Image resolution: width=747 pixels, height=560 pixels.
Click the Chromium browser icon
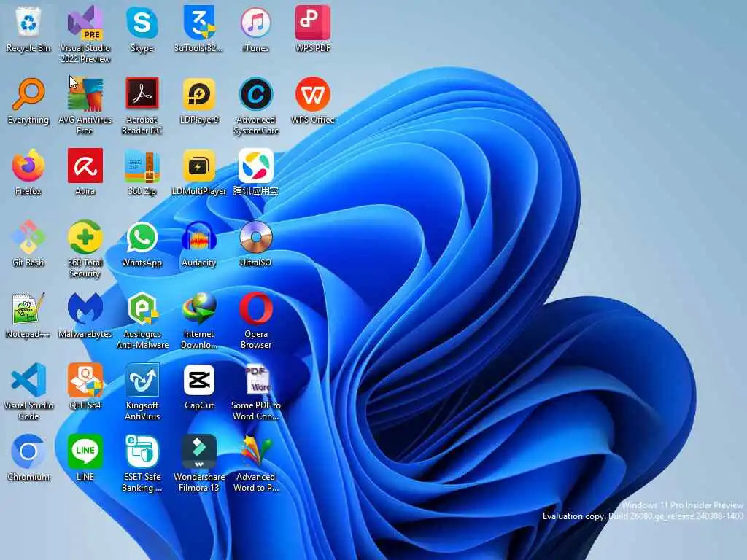coord(28,451)
